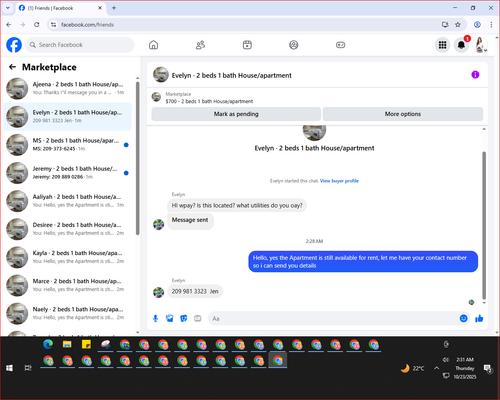Go to the Home feed icon
500x400 pixels.
153,45
